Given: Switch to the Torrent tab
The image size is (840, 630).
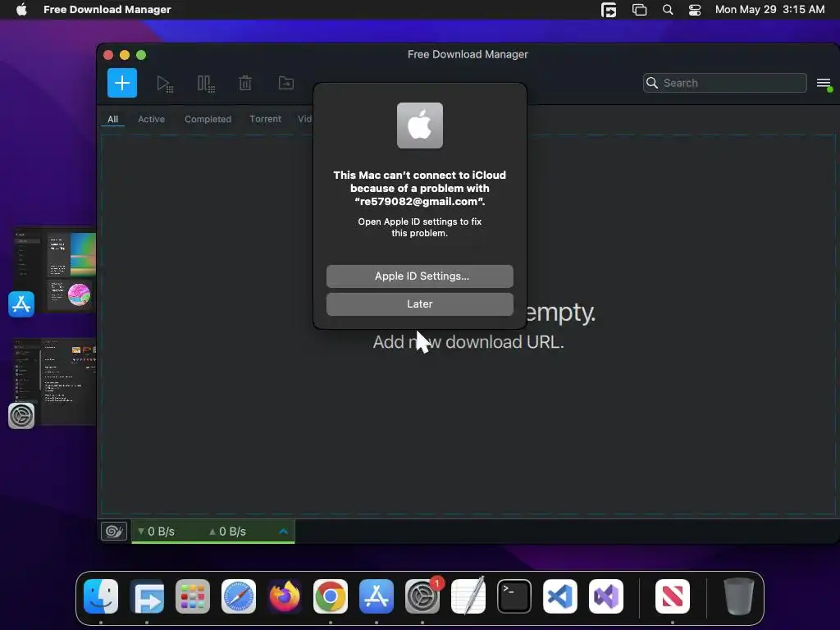Looking at the screenshot, I should pos(265,119).
